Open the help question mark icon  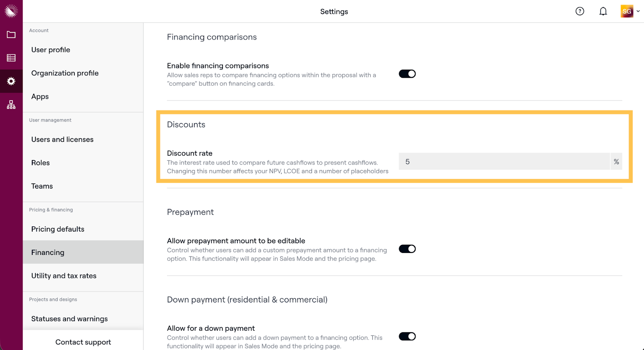pos(580,11)
